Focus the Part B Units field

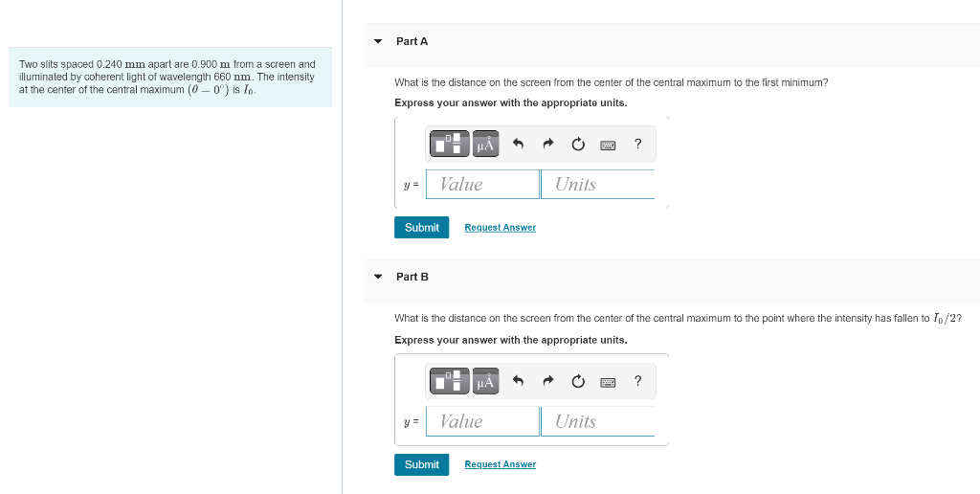coord(598,421)
